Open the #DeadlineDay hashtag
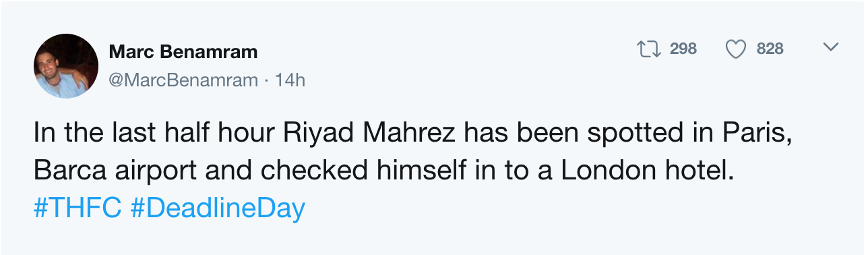The width and height of the screenshot is (868, 255). click(217, 209)
